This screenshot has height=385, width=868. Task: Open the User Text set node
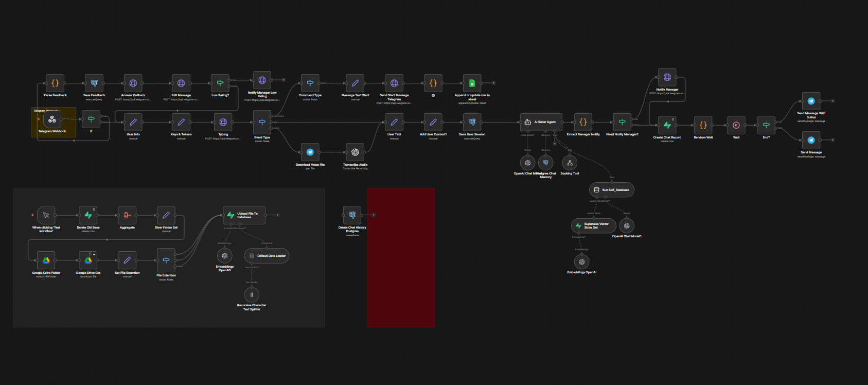(x=394, y=122)
